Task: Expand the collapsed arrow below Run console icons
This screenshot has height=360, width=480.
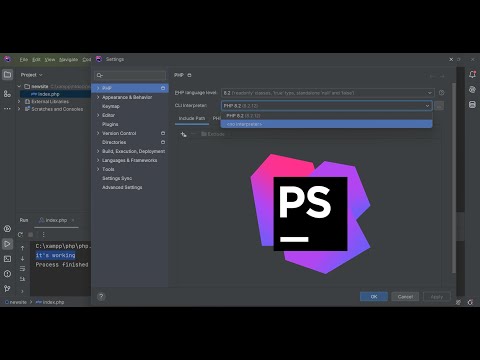Action: [x=22, y=291]
